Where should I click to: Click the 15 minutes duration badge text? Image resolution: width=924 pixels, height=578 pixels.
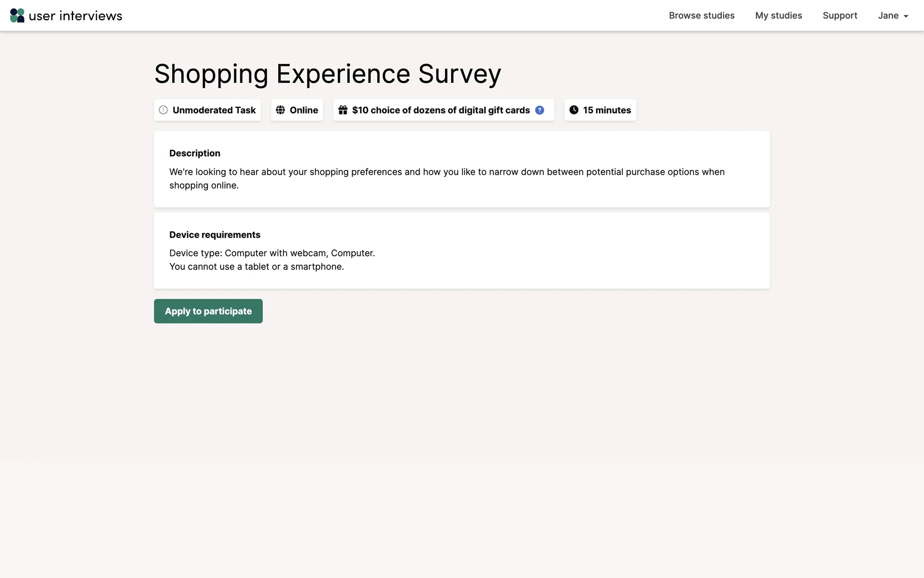click(x=607, y=110)
